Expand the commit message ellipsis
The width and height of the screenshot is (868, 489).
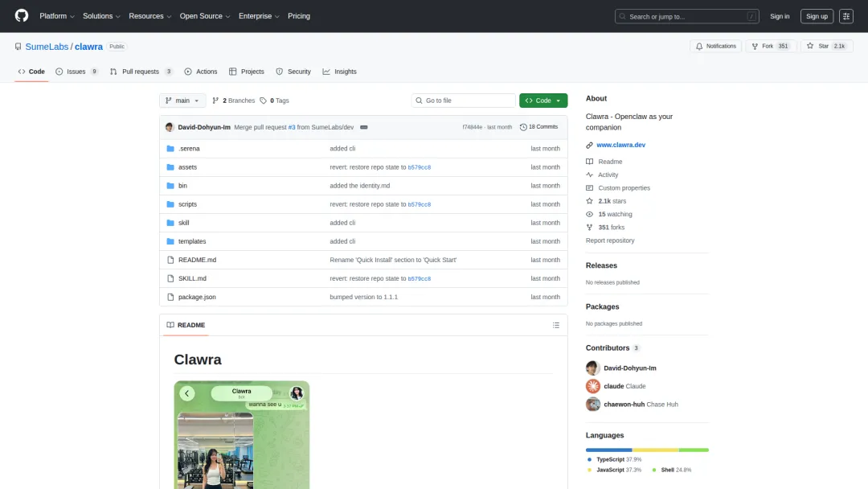coord(364,127)
